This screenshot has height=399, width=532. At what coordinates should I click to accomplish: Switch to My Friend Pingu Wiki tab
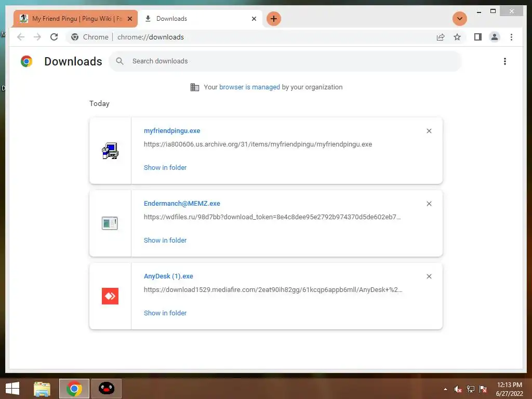[x=75, y=19]
